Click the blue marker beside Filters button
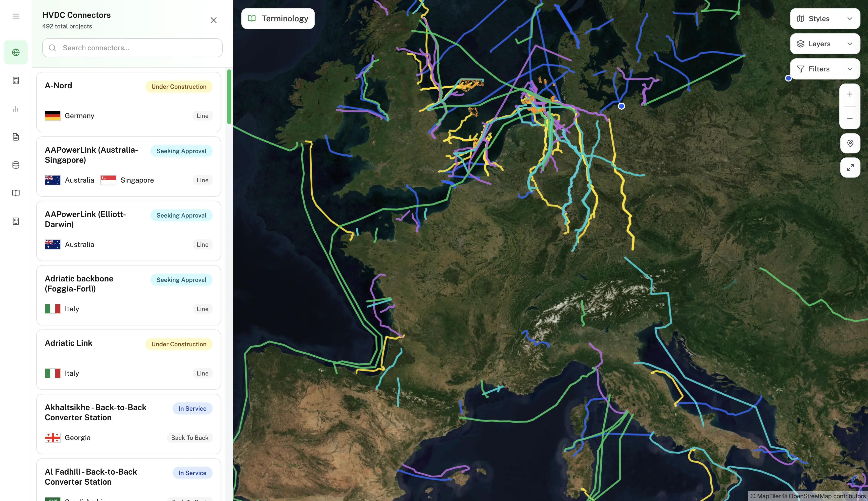The width and height of the screenshot is (868, 501). [x=788, y=78]
